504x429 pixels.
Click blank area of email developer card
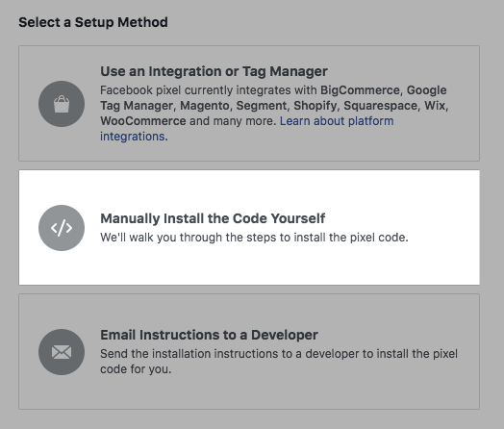(x=249, y=393)
